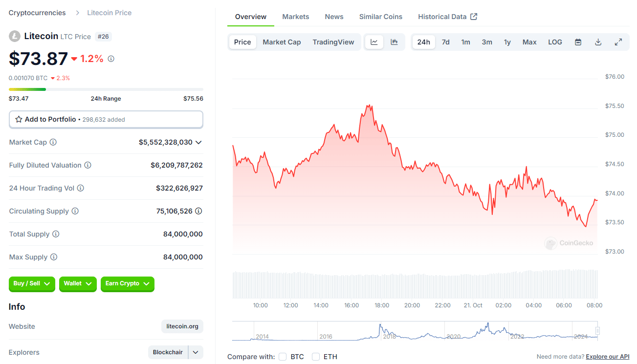
Task: Select the 24h time range
Action: point(423,42)
